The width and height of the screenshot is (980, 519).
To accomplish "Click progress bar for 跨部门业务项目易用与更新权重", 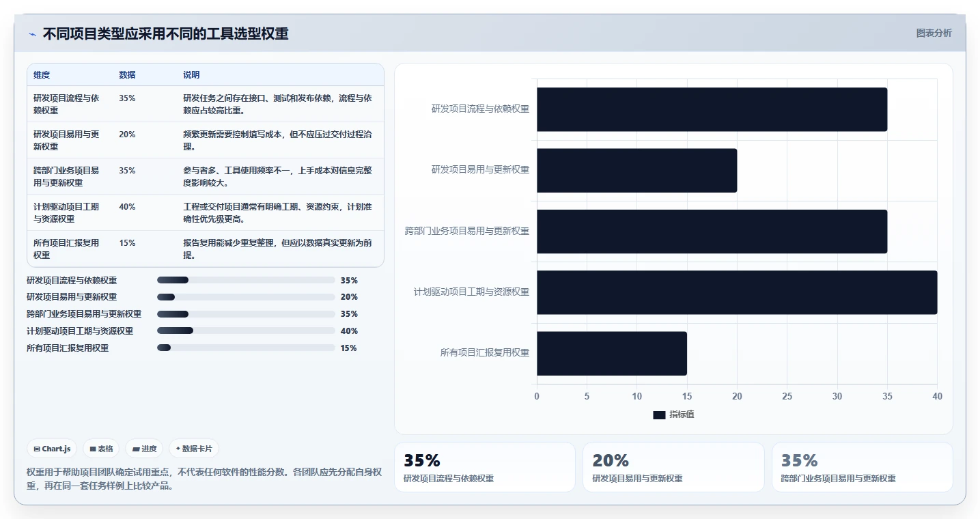I will coord(246,314).
